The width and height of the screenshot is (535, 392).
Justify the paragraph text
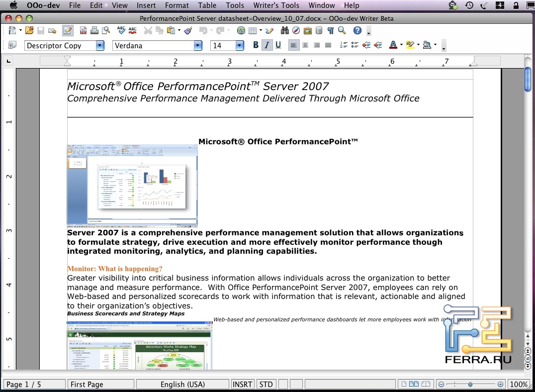pyautogui.click(x=328, y=45)
